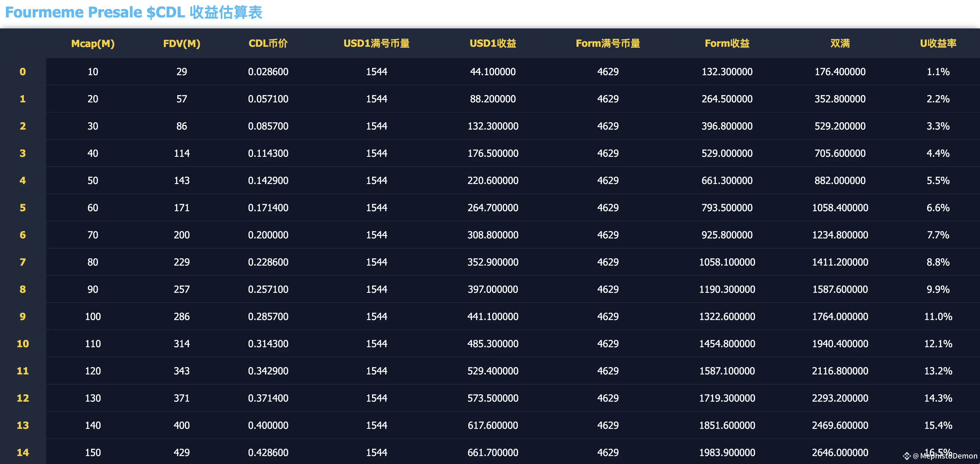Click yield rate cell 1.1%
This screenshot has width=980, height=464.
pos(938,72)
